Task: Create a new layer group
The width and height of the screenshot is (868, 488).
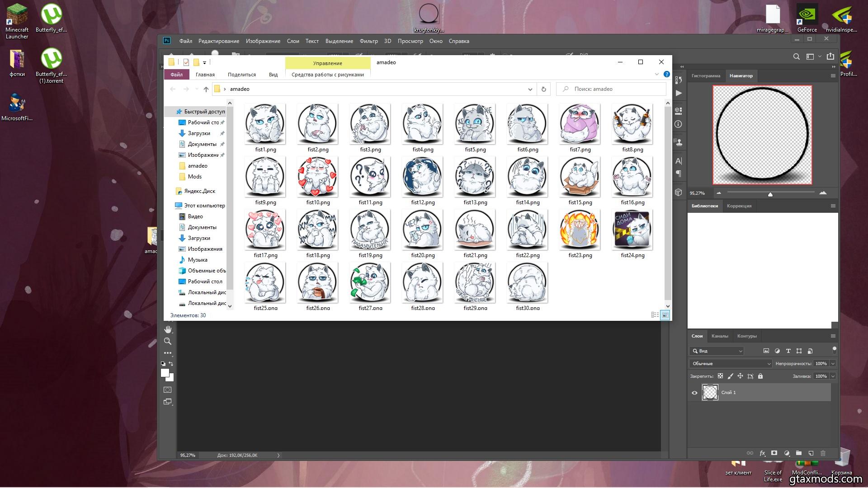Action: point(799,453)
